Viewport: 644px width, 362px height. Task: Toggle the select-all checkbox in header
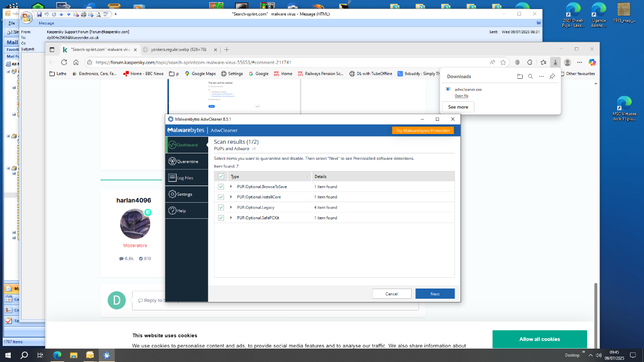(x=221, y=176)
